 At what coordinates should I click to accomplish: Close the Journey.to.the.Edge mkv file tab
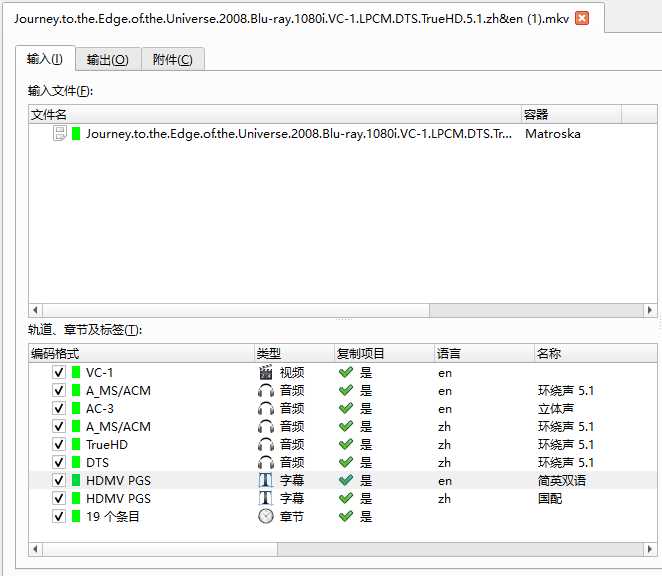click(x=582, y=18)
